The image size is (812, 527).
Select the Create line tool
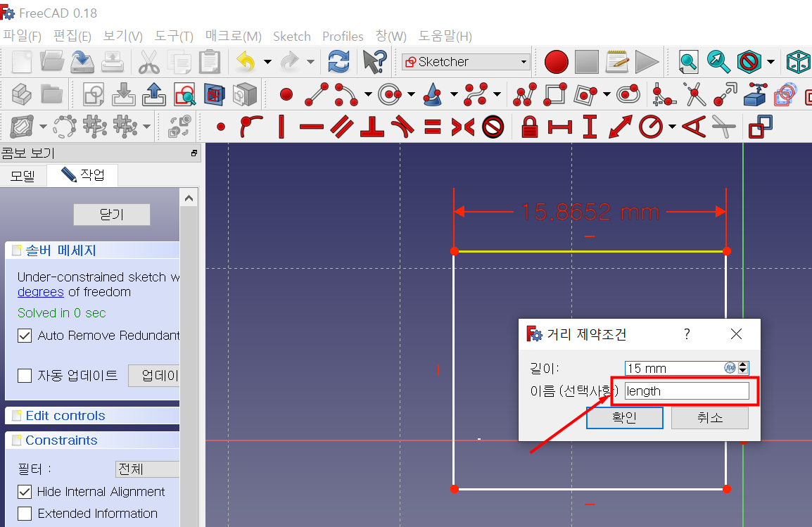pyautogui.click(x=317, y=95)
